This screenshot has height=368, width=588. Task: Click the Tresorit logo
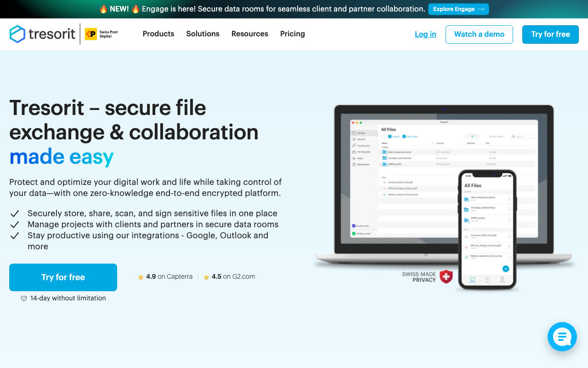(42, 34)
